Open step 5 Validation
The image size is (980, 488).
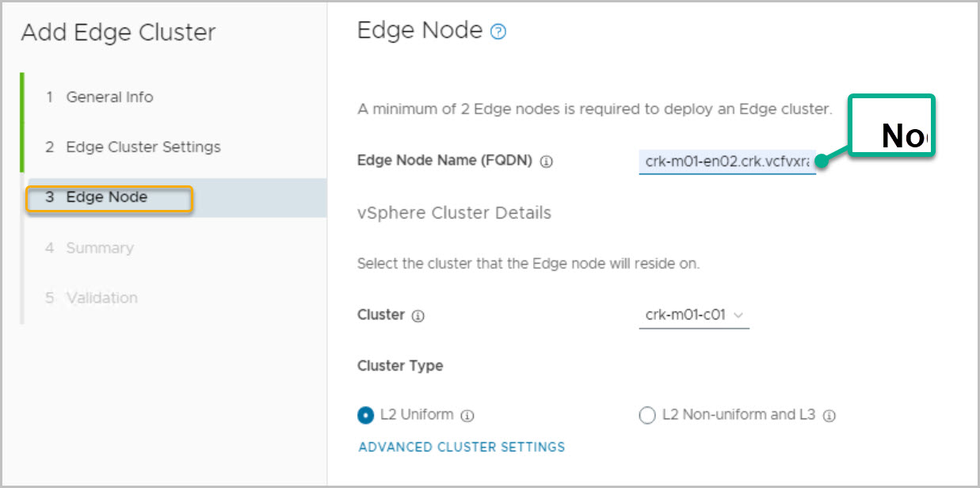[101, 298]
